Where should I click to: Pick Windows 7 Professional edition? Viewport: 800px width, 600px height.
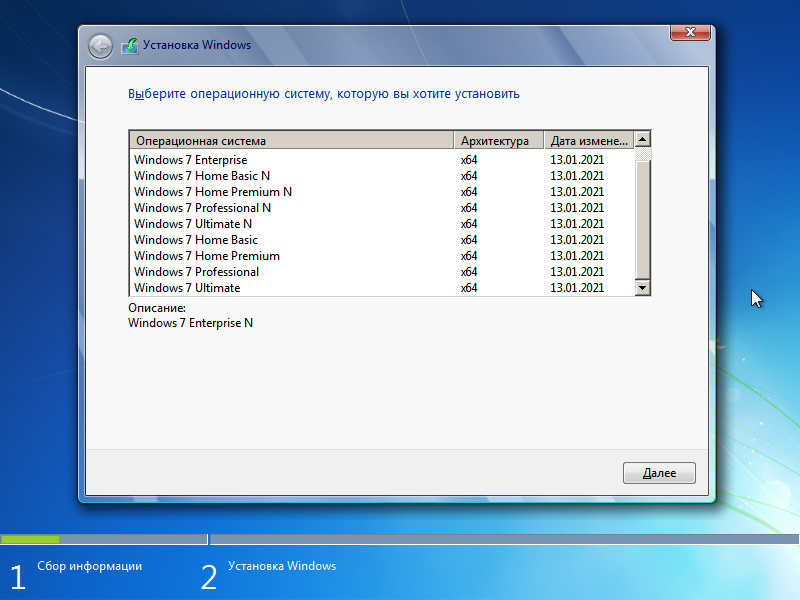point(382,271)
